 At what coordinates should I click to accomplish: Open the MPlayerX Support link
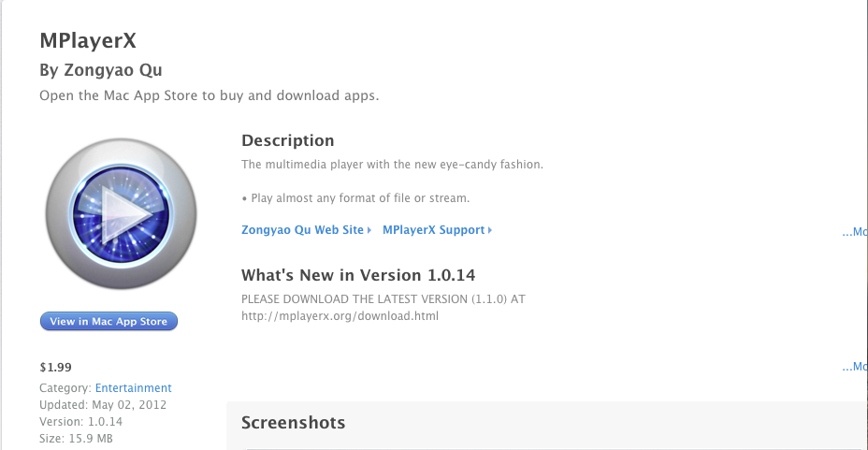click(x=437, y=230)
